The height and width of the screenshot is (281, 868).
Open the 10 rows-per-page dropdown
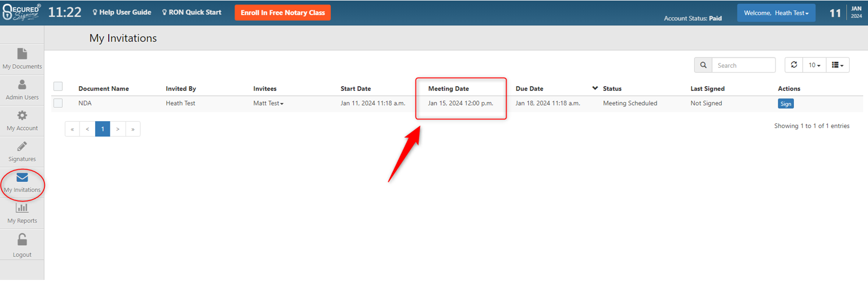coord(814,65)
